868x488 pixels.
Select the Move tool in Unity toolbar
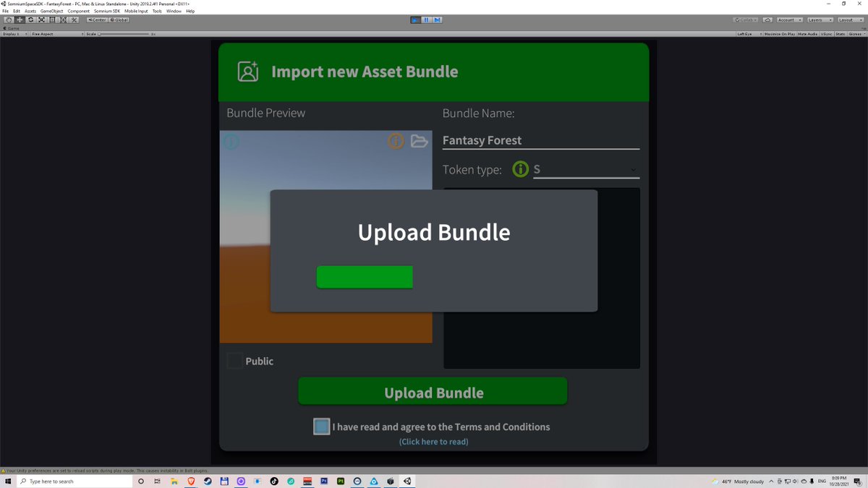[20, 20]
